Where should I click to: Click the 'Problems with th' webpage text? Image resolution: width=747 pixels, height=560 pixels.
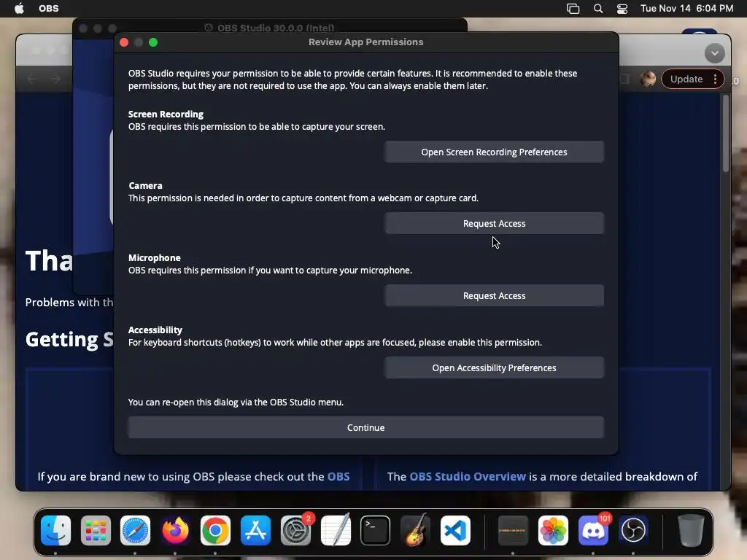click(x=69, y=303)
